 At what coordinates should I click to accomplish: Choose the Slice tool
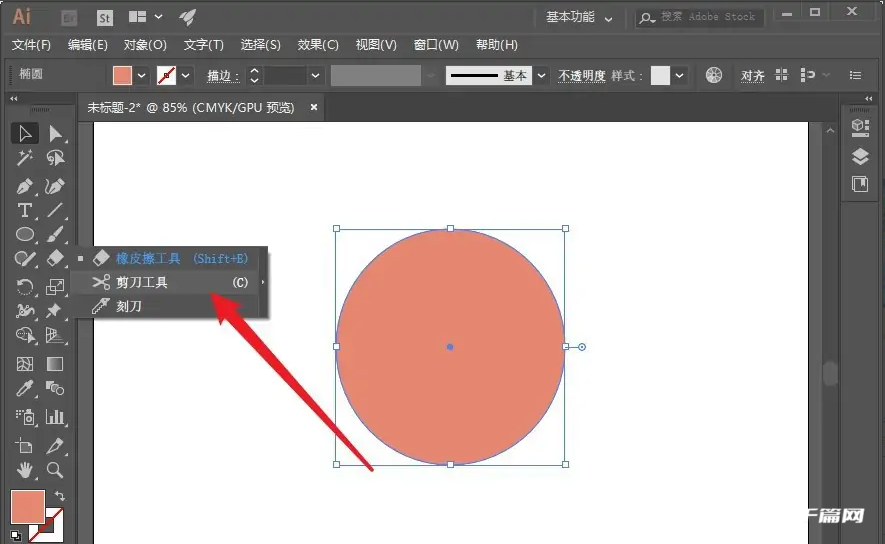[55, 446]
